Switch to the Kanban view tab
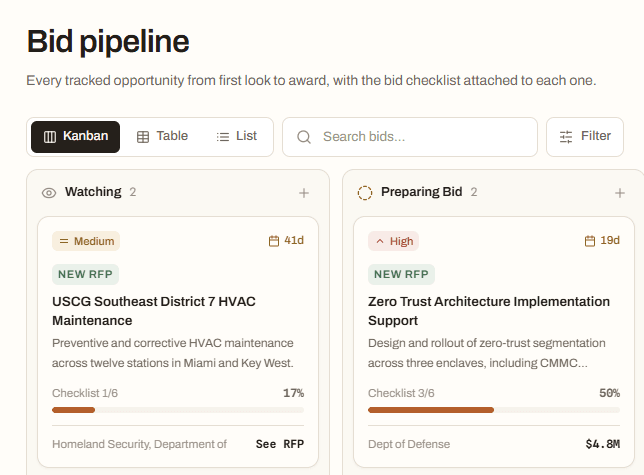The width and height of the screenshot is (644, 475). [76, 137]
